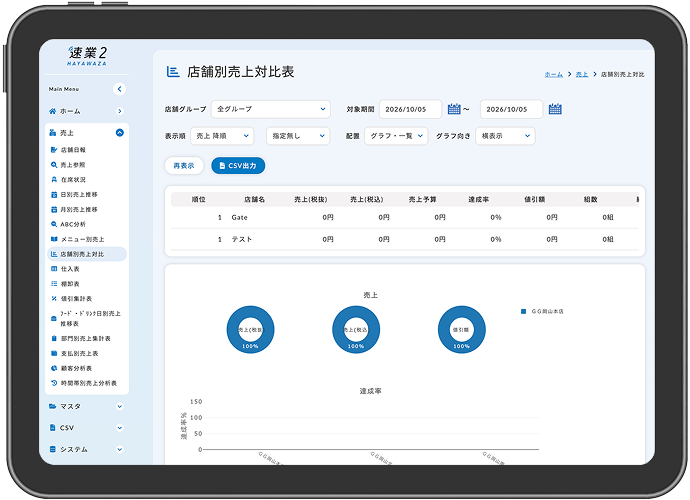The width and height of the screenshot is (690, 500).
Task: Click the 再表示 button
Action: pyautogui.click(x=184, y=166)
